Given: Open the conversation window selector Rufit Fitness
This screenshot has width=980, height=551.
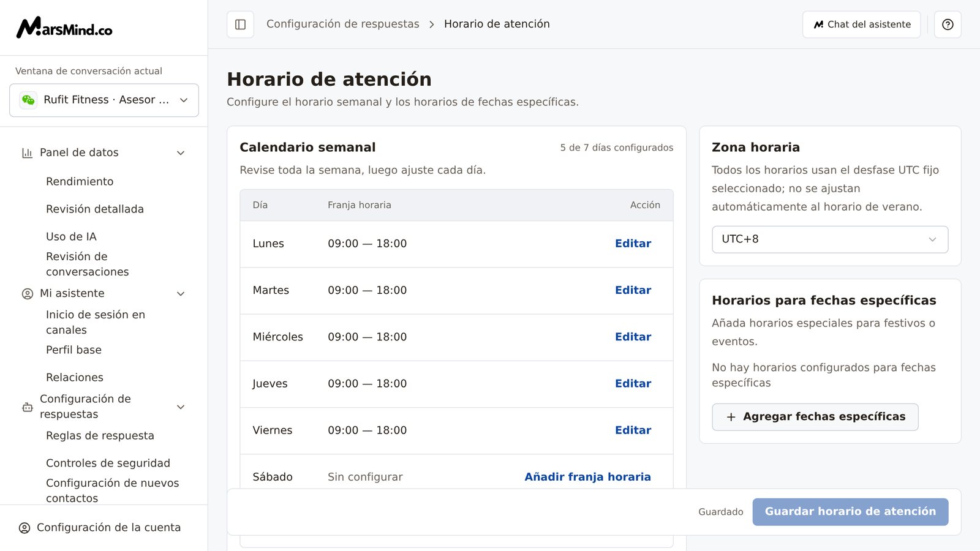Looking at the screenshot, I should 104,100.
